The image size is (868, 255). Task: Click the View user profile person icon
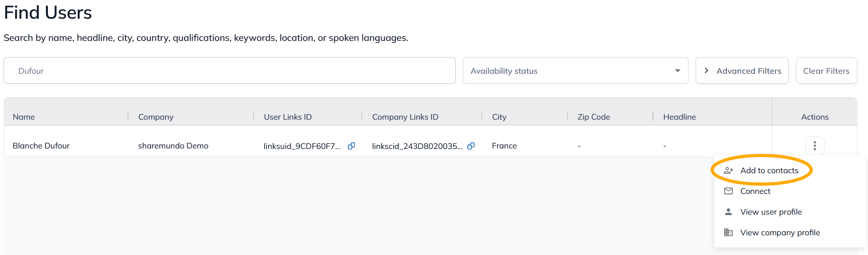728,212
